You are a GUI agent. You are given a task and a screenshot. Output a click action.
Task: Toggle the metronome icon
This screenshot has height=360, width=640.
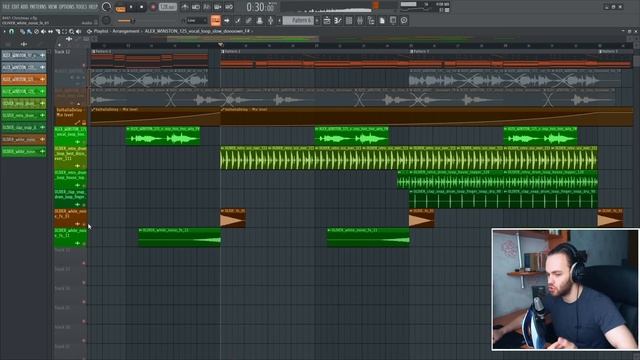pyautogui.click(x=185, y=7)
